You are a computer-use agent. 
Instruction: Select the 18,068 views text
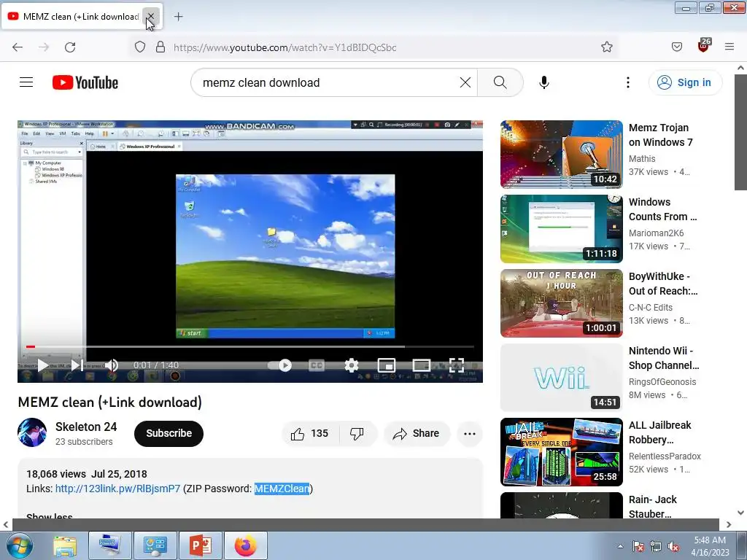coord(56,474)
